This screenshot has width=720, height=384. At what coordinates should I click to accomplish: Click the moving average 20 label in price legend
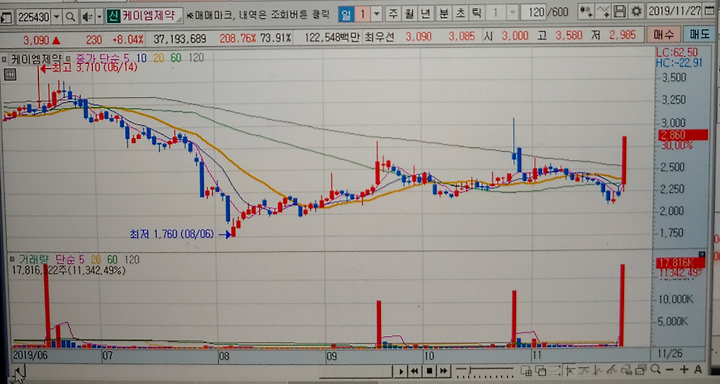coord(159,57)
